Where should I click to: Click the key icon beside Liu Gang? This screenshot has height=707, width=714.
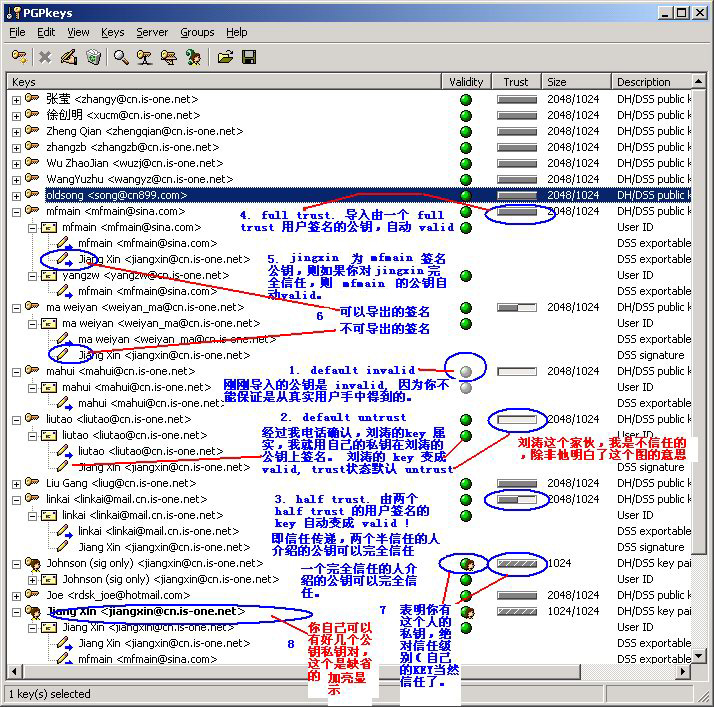pos(32,482)
